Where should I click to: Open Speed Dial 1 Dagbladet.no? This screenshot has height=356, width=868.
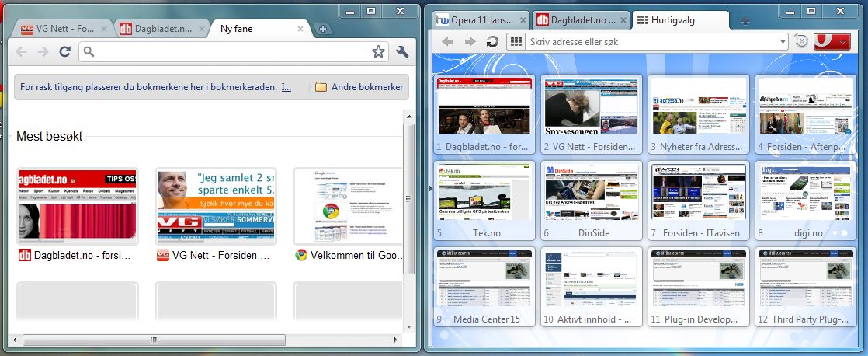484,114
